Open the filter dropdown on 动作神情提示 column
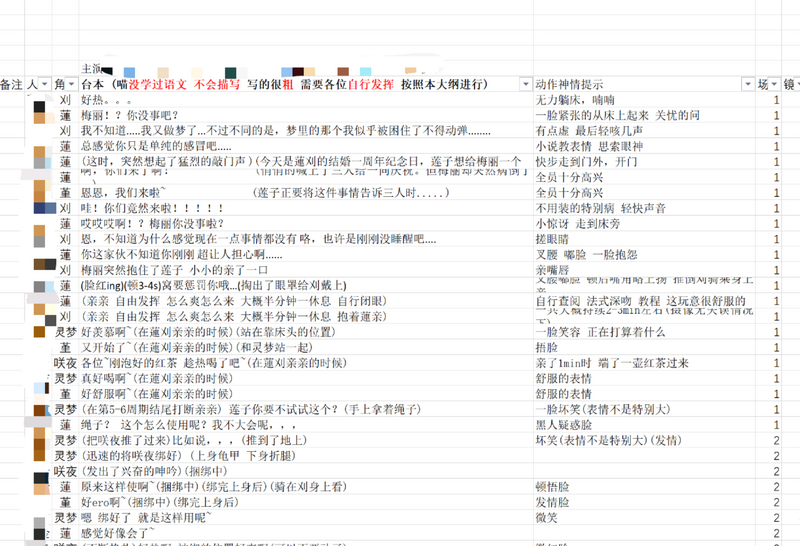 748,84
